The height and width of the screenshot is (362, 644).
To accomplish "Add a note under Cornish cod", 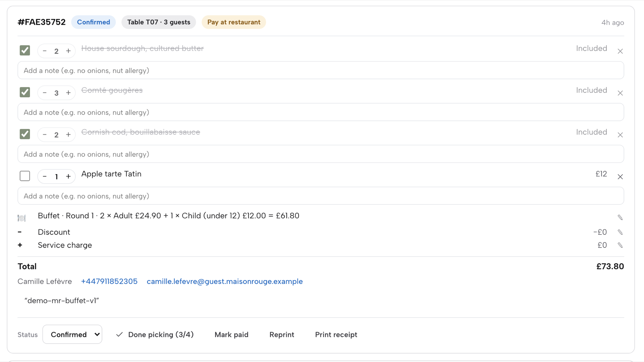I will pyautogui.click(x=321, y=154).
